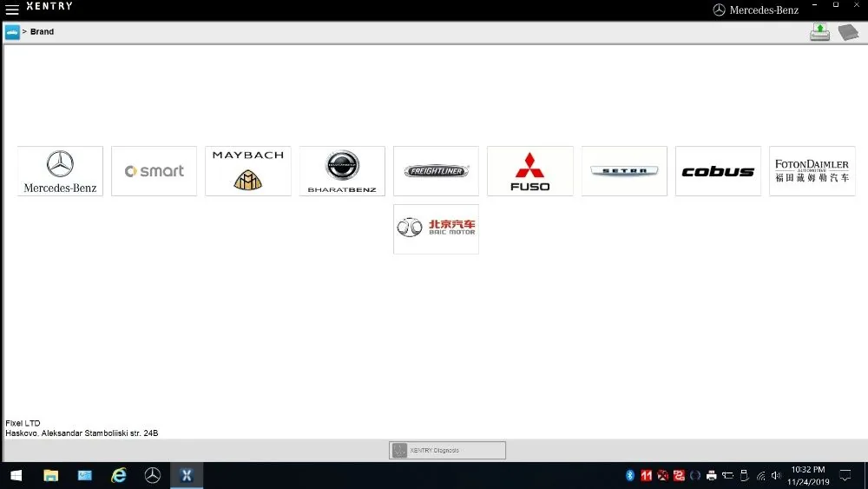Launch Internet Explorer from the taskbar

click(118, 475)
